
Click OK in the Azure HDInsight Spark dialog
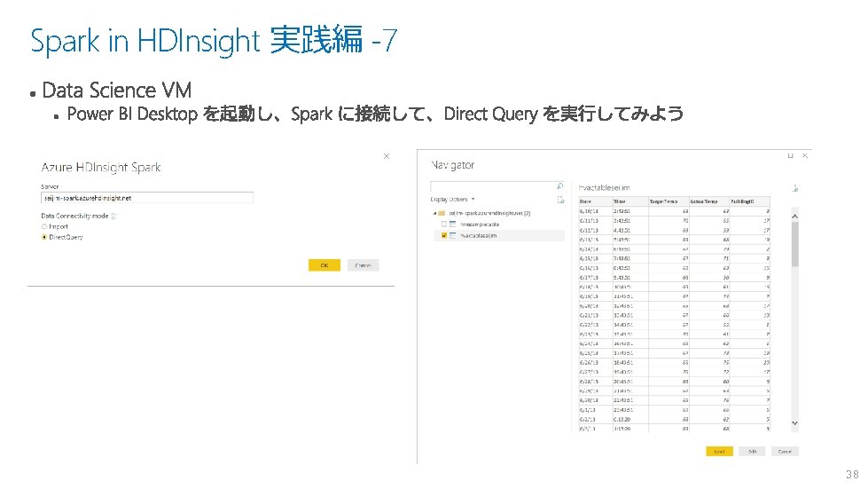pyautogui.click(x=325, y=265)
